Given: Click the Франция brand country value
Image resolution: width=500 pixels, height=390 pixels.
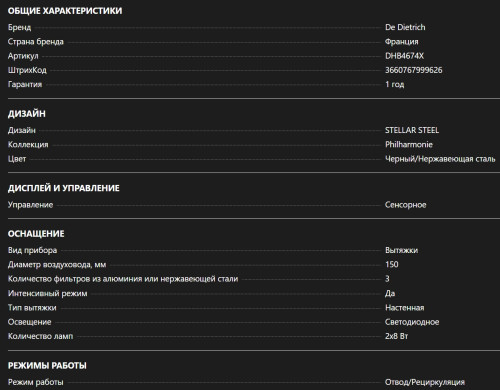Looking at the screenshot, I should pos(401,42).
